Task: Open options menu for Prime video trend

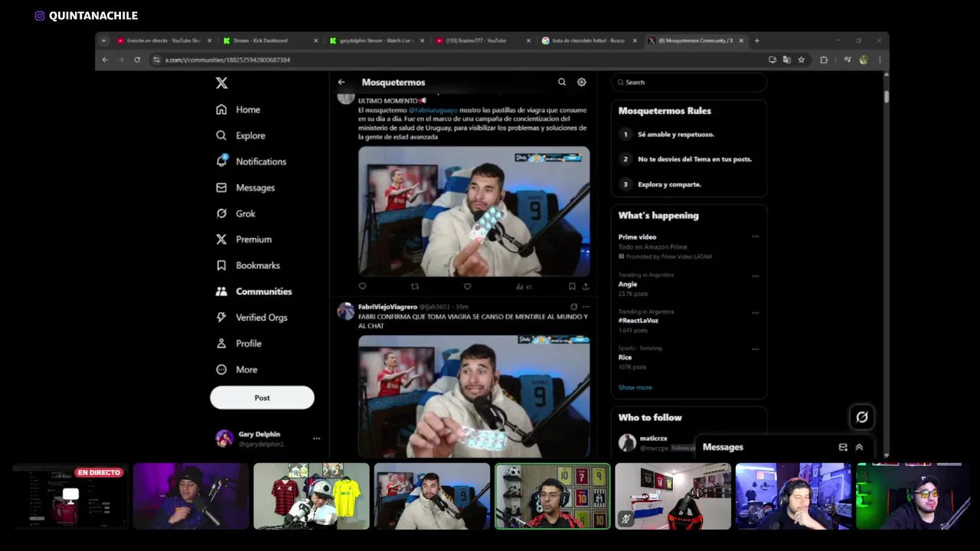Action: click(755, 236)
